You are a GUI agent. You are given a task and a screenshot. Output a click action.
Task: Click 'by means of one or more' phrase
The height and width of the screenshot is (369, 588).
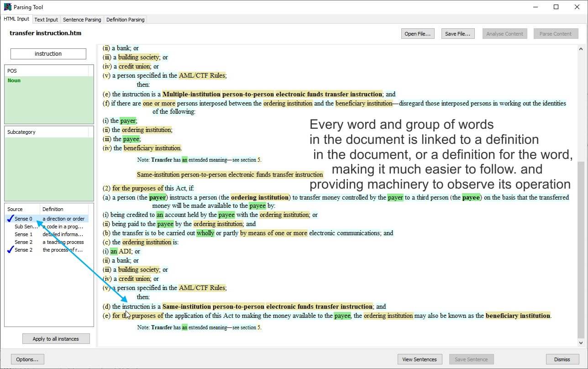pyautogui.click(x=273, y=233)
